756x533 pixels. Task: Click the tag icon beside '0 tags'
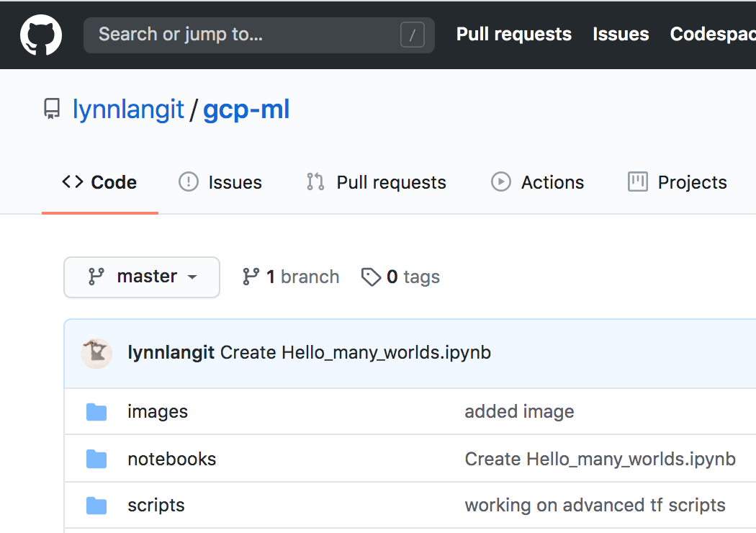click(x=372, y=277)
